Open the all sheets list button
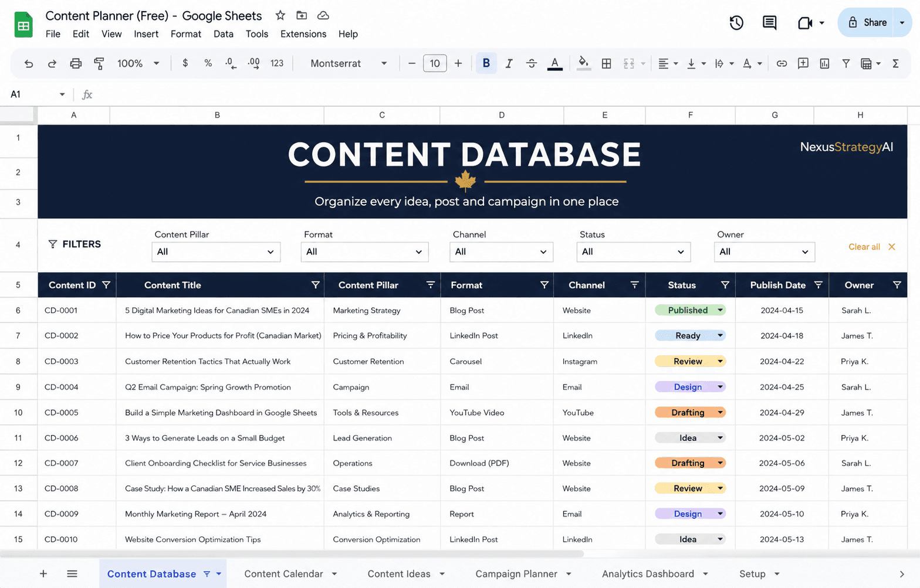Viewport: 920px width, 588px height. click(72, 574)
